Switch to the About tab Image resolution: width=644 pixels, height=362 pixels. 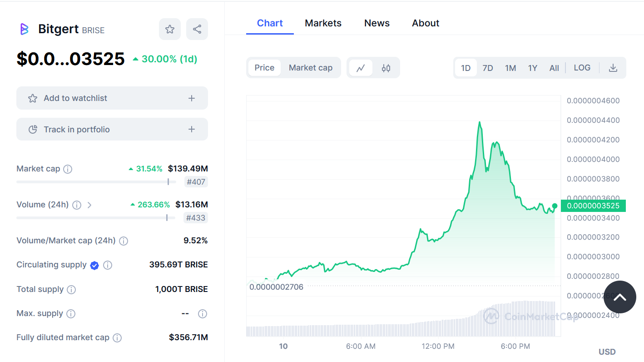tap(426, 23)
